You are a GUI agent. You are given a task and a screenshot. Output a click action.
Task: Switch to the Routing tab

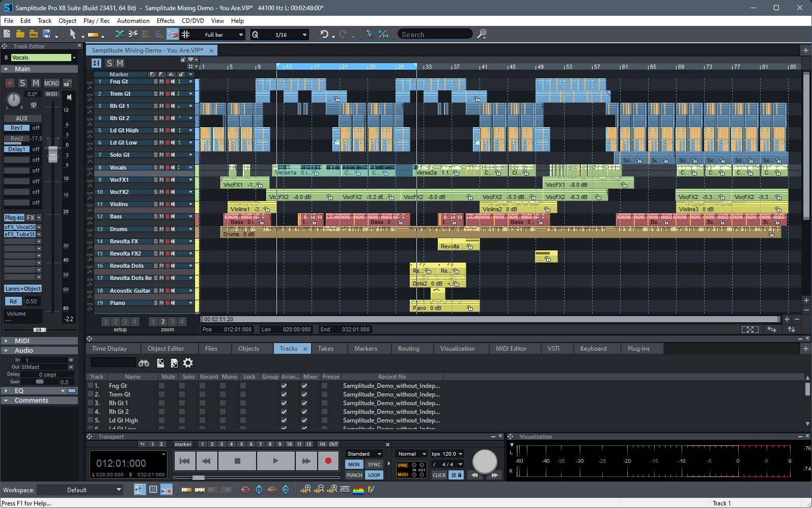(409, 349)
